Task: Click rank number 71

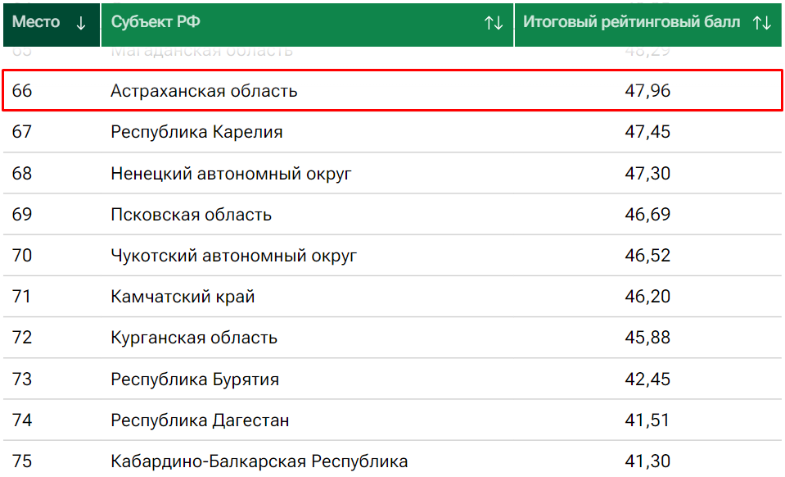Action: [x=22, y=296]
